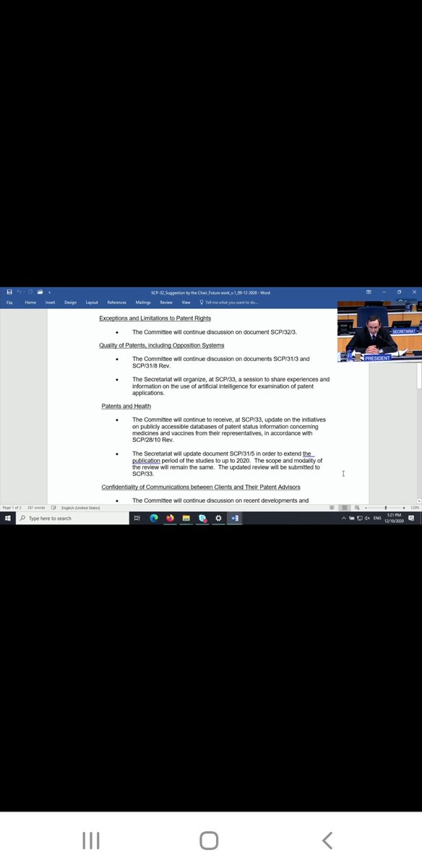
Task: Click the volume icon in system tray
Action: [x=367, y=518]
